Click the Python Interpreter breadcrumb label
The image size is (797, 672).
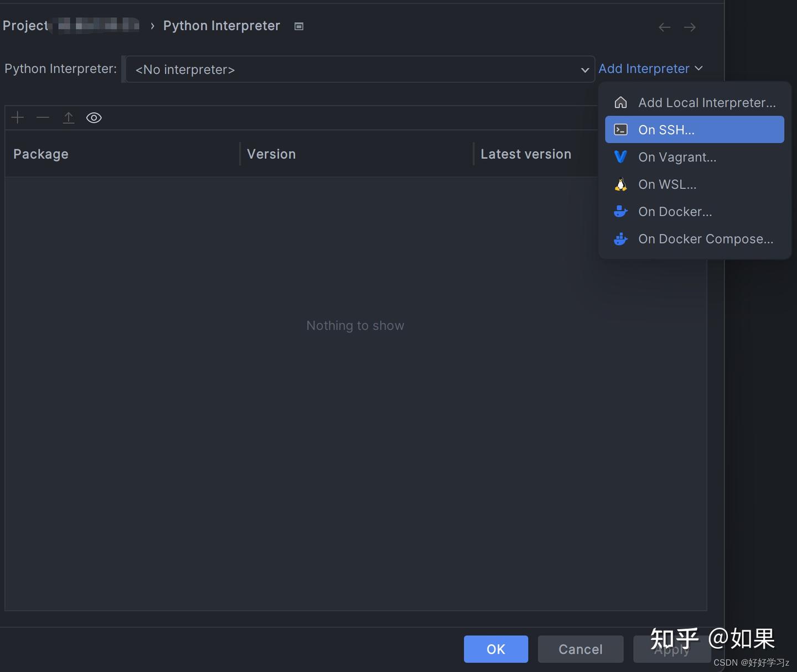coord(221,25)
